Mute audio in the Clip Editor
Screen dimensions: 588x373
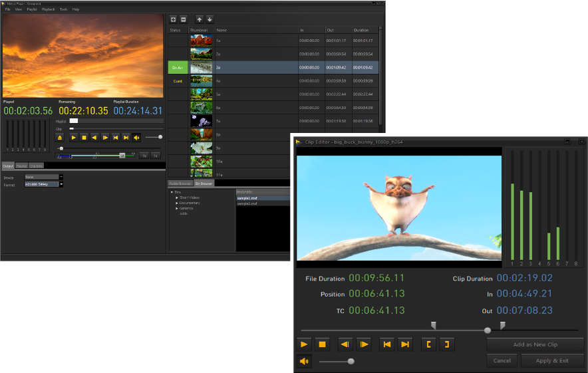point(304,361)
